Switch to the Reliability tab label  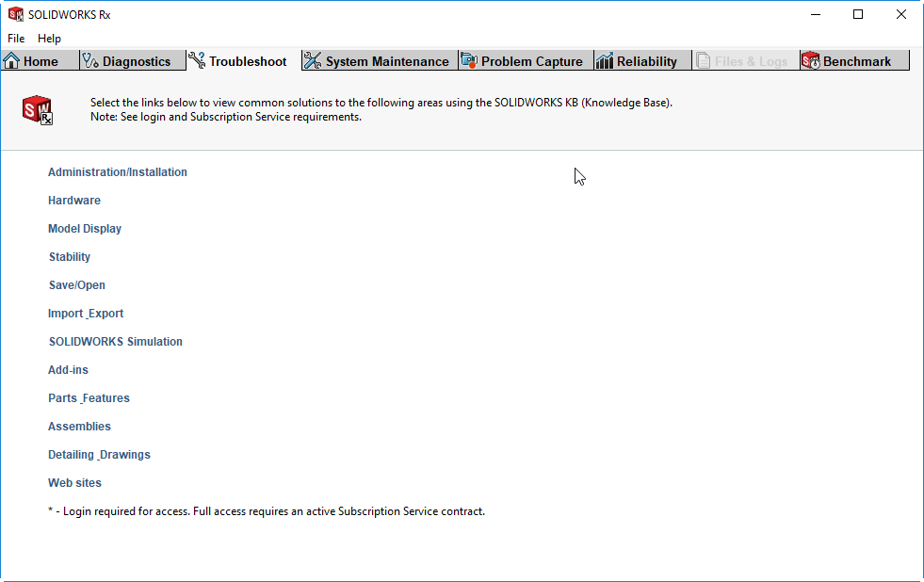click(x=646, y=61)
